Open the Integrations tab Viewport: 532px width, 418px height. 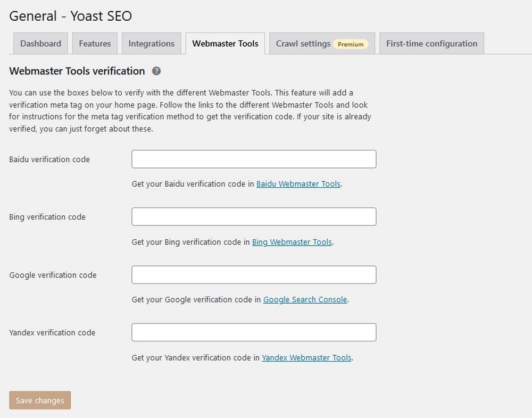[x=151, y=44]
